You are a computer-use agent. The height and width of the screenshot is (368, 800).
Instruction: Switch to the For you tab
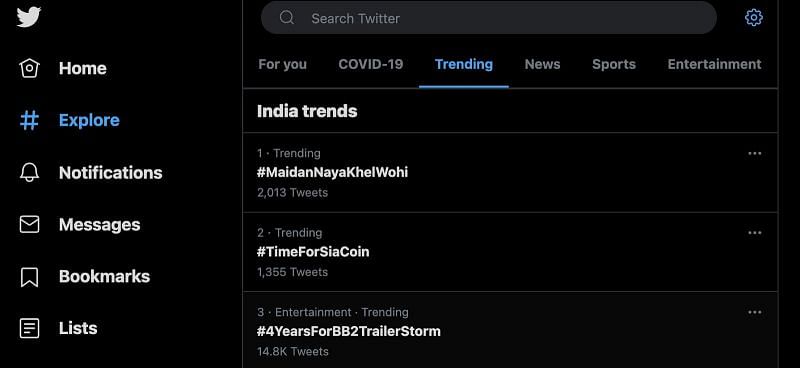tap(283, 64)
